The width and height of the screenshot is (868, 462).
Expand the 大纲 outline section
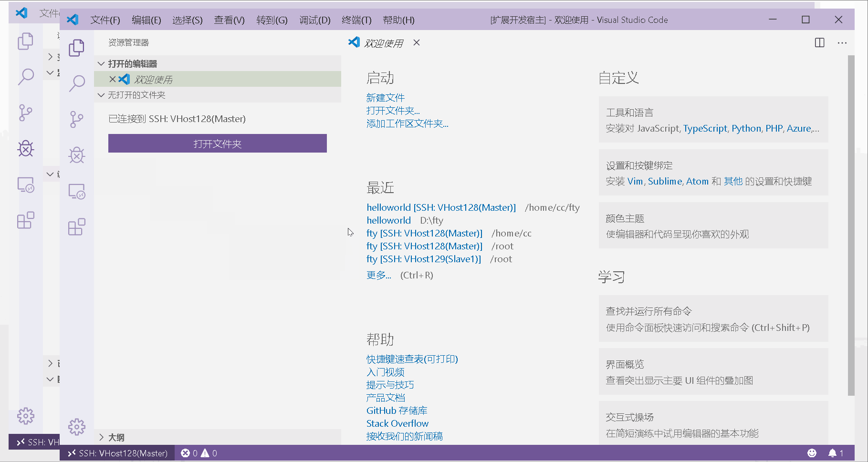(218, 437)
